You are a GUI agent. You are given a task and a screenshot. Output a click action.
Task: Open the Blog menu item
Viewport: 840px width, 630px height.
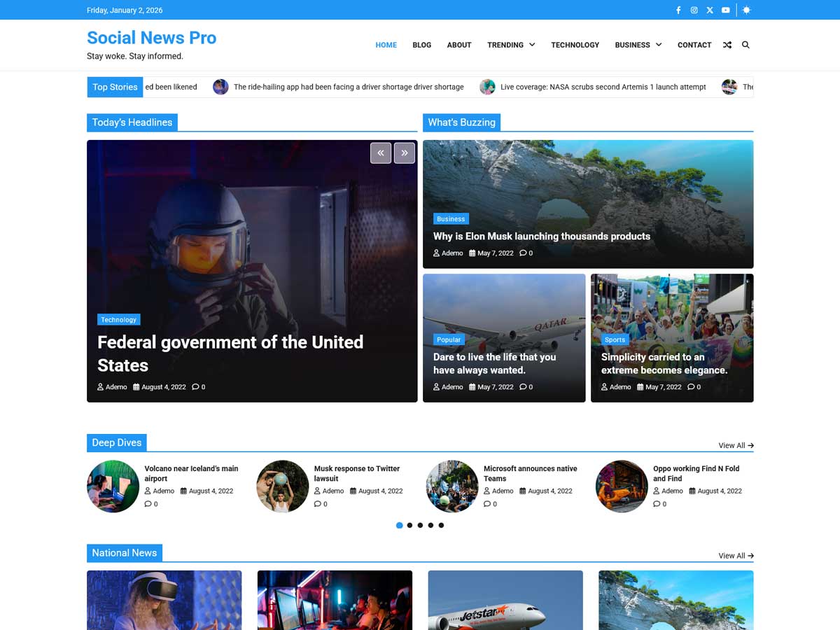[x=421, y=45]
